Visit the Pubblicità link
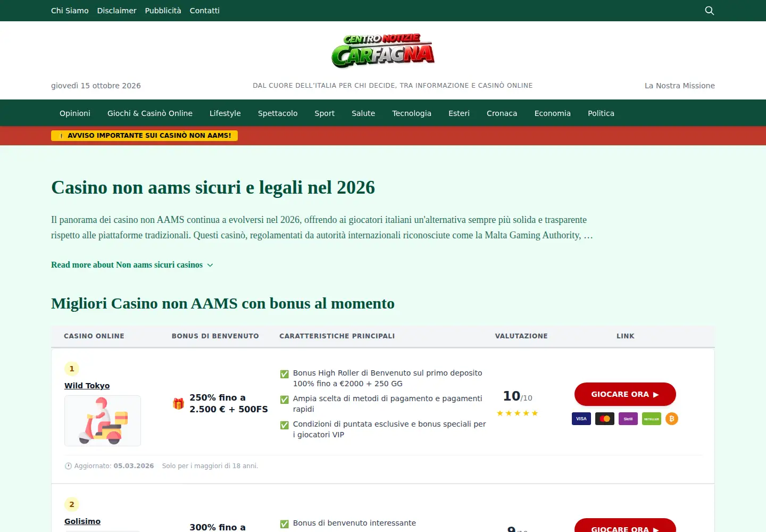This screenshot has height=532, width=766. pos(163,11)
